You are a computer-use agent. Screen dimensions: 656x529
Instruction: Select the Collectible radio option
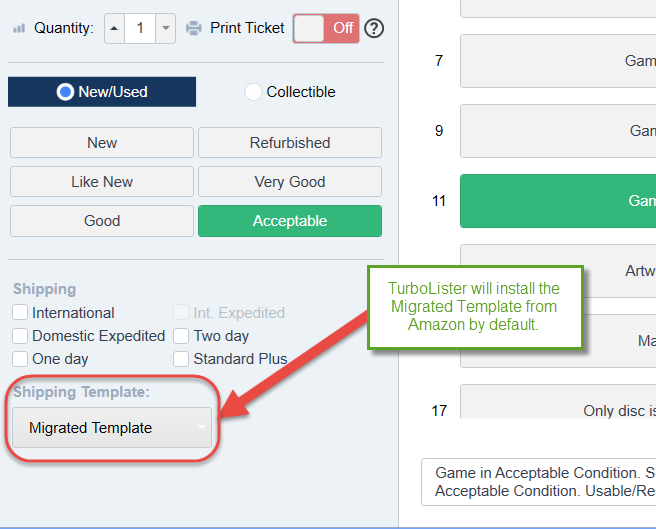pos(252,92)
